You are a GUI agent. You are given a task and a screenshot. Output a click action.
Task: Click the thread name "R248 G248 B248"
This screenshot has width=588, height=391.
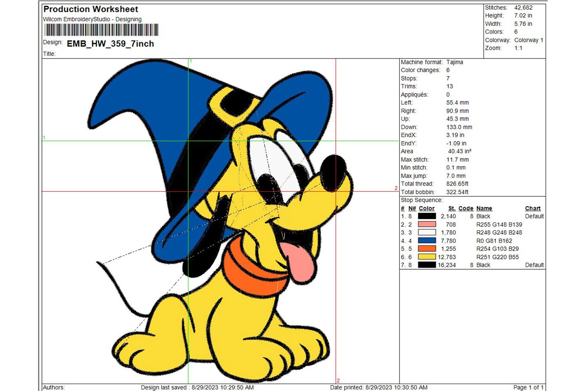pos(499,232)
